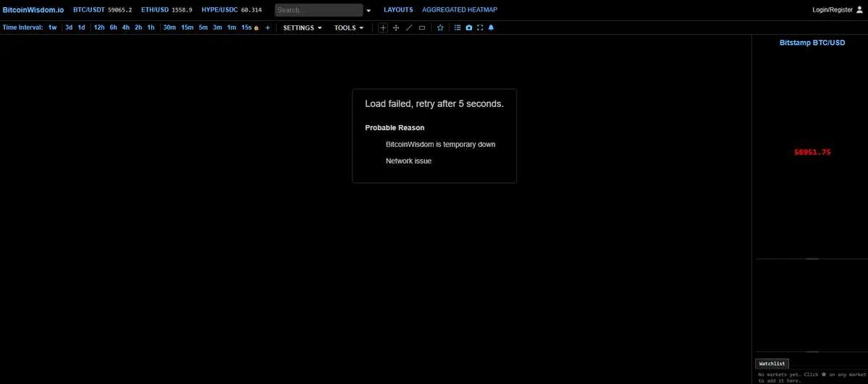Select the 30m time interval
The image size is (868, 384).
169,27
